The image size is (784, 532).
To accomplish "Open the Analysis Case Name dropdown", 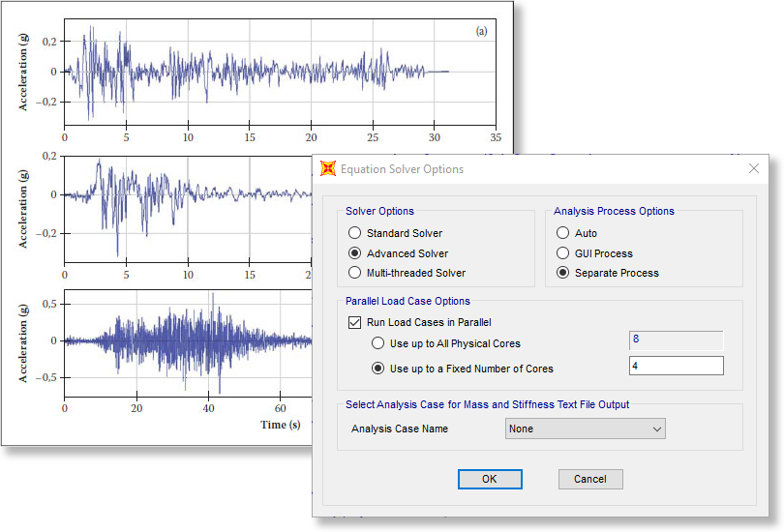I will click(585, 429).
